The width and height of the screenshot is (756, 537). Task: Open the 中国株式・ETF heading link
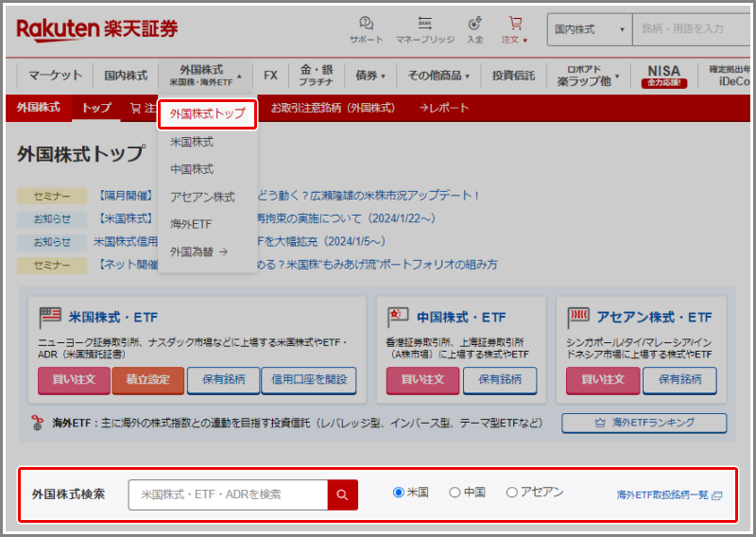pyautogui.click(x=461, y=318)
